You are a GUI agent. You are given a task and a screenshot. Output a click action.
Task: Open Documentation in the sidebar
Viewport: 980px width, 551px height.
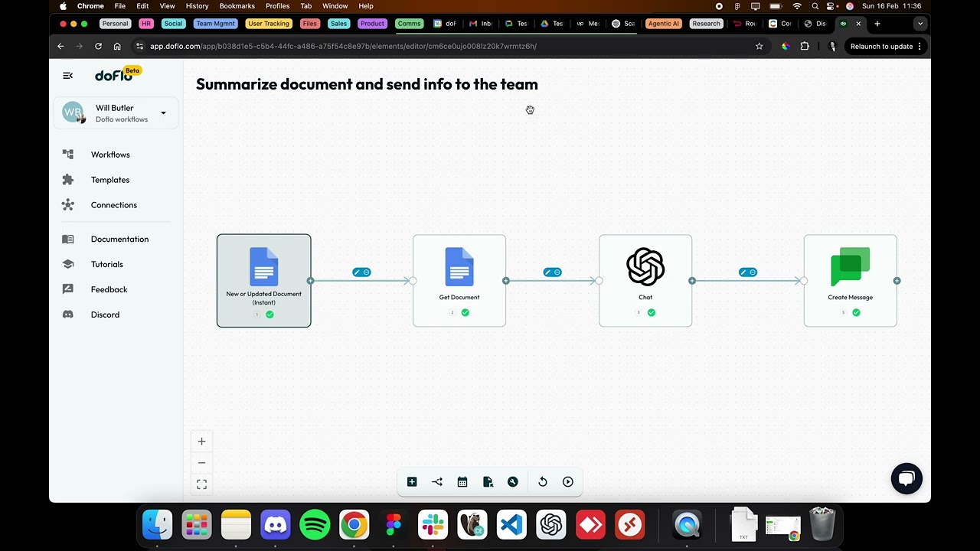tap(119, 239)
